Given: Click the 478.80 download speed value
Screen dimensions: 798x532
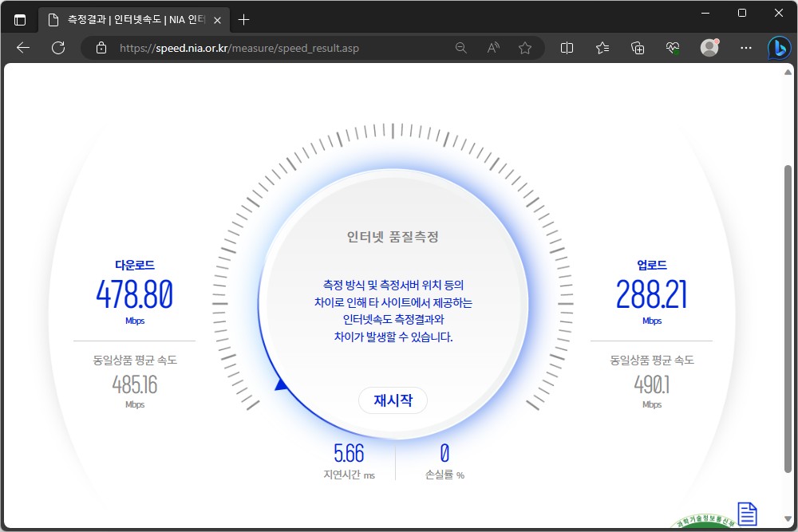Looking at the screenshot, I should coord(135,294).
